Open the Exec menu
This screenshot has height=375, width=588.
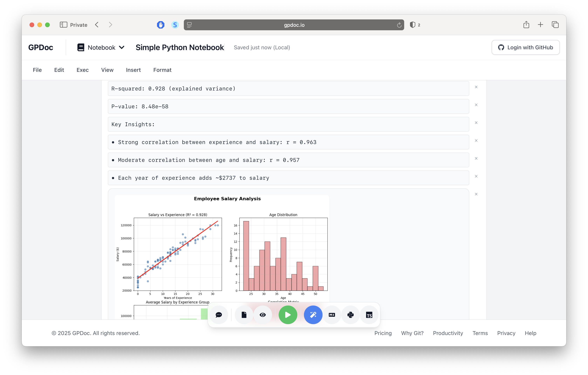[82, 70]
